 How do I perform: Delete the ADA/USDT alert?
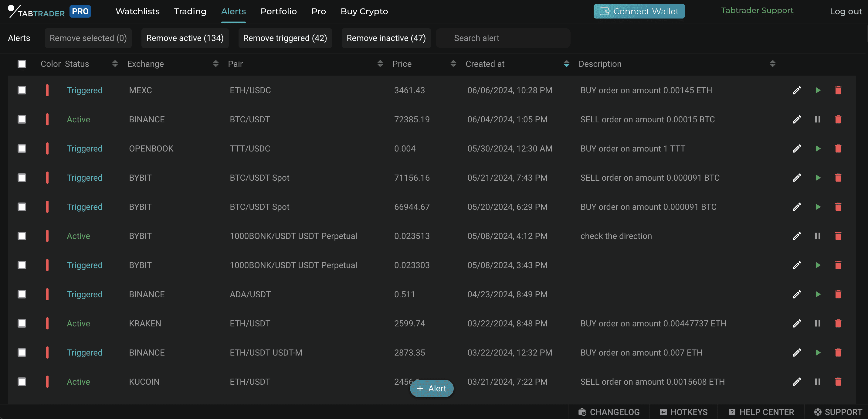(x=838, y=294)
